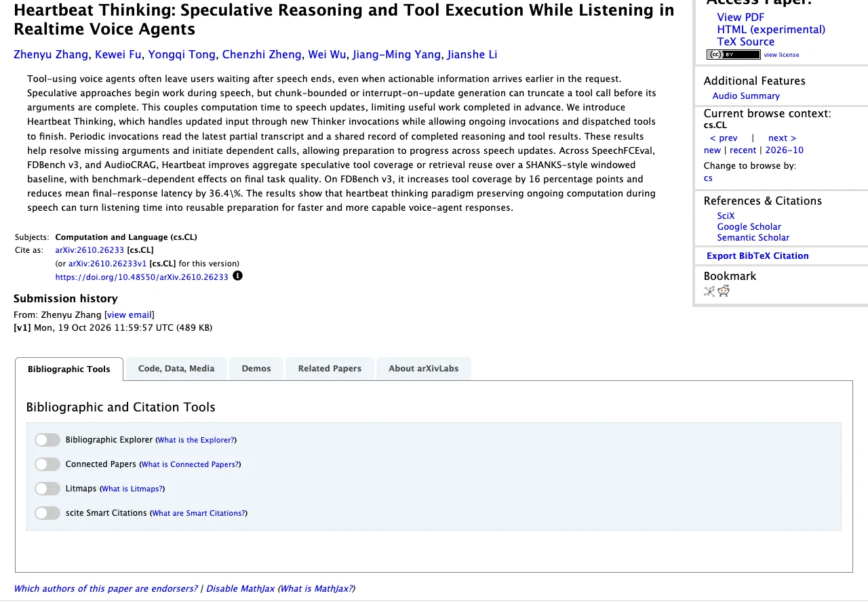Image resolution: width=868 pixels, height=610 pixels.
Task: Open author Zhenyu Zhang's page
Action: coord(51,55)
